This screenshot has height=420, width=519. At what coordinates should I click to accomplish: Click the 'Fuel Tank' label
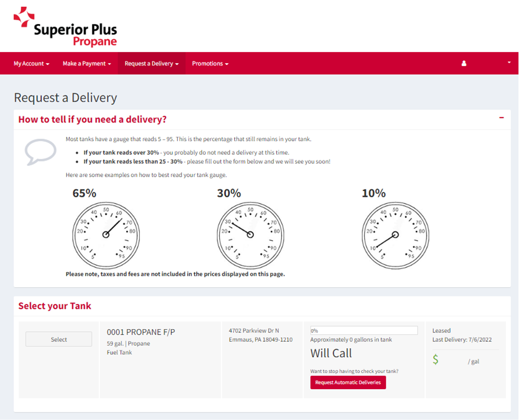point(119,352)
